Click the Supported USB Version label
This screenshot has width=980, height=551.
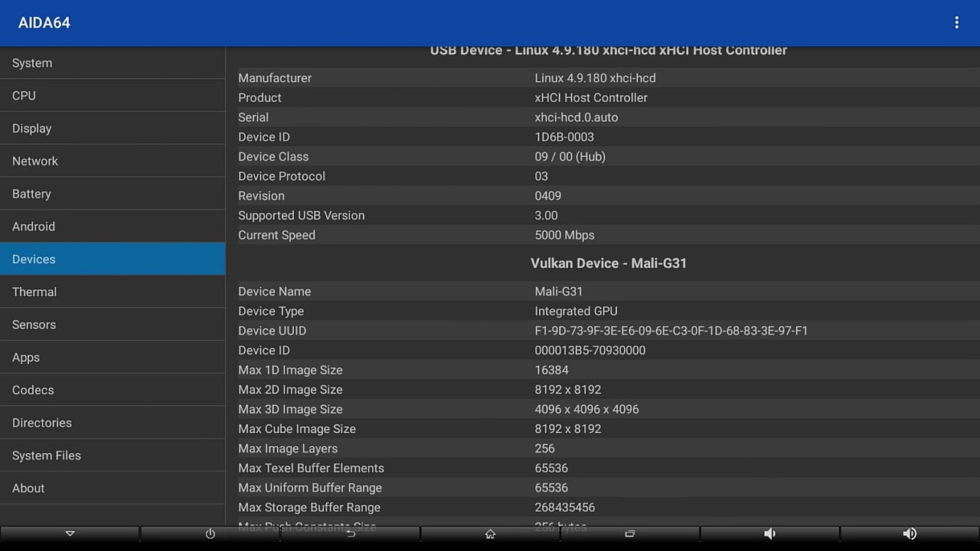(302, 216)
